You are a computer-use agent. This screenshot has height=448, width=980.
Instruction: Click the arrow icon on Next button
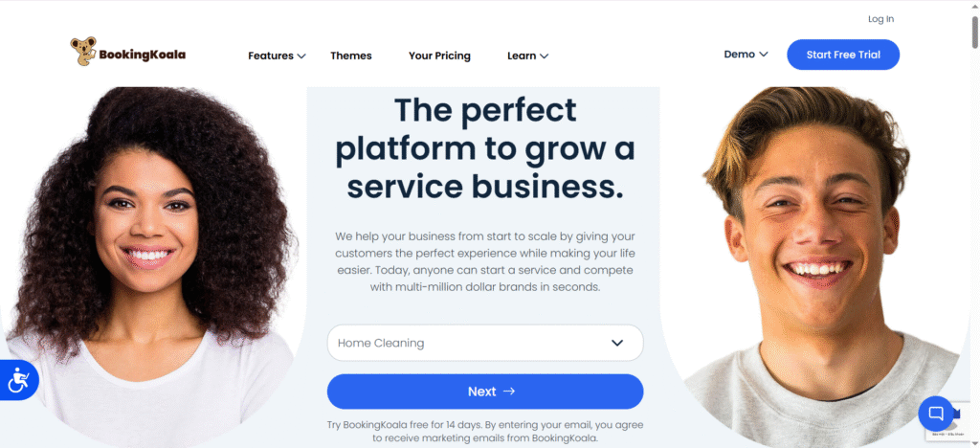pos(509,392)
